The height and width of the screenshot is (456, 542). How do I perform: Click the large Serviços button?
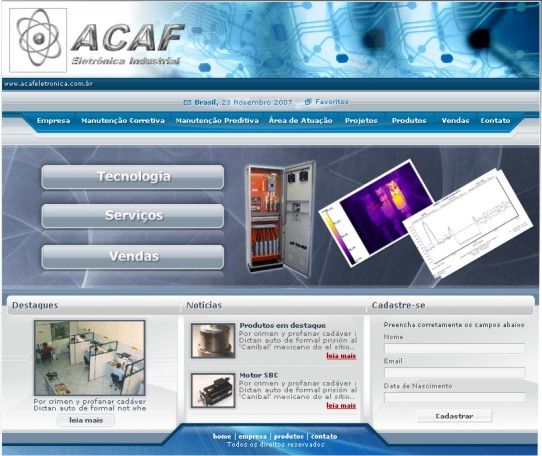click(x=133, y=216)
